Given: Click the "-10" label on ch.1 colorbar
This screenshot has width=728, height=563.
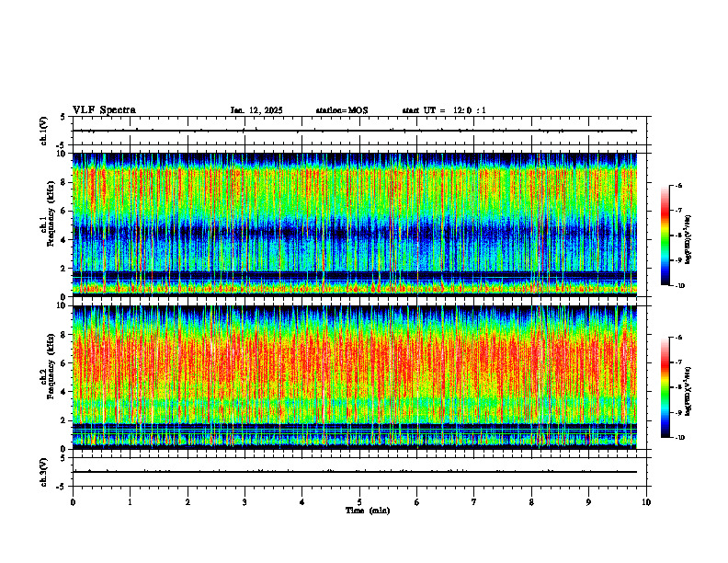Looking at the screenshot, I should point(679,286).
